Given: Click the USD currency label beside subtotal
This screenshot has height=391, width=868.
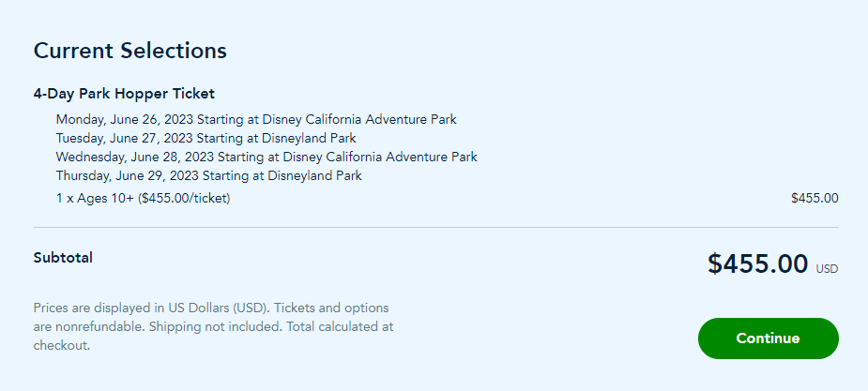Looking at the screenshot, I should pyautogui.click(x=827, y=269).
